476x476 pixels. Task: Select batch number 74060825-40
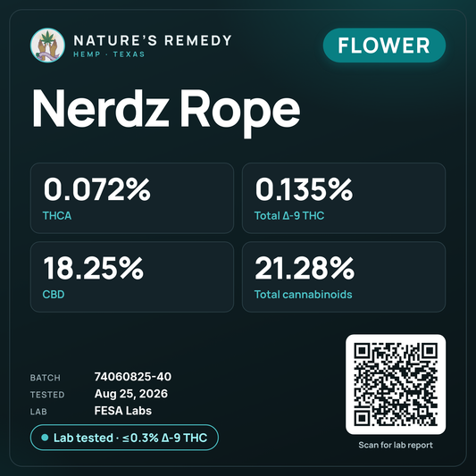133,377
